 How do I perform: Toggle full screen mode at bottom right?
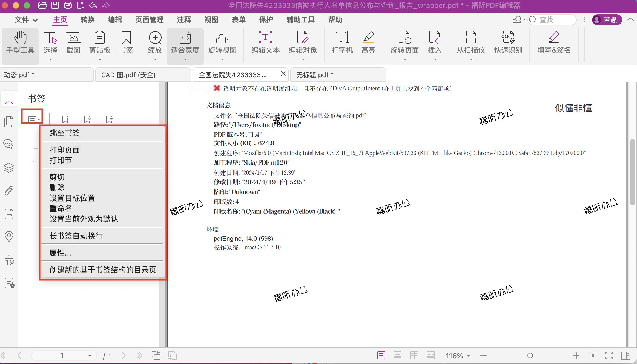609,355
